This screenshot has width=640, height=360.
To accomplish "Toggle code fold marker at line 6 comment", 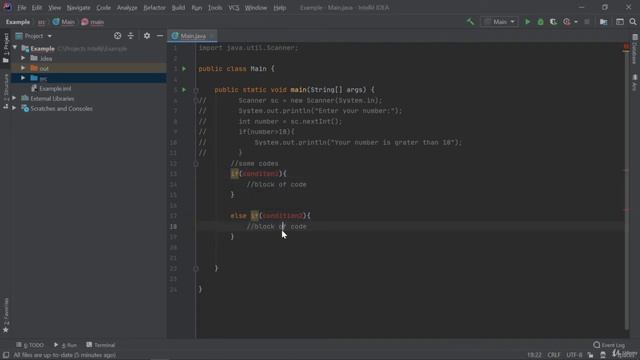I will [x=196, y=100].
